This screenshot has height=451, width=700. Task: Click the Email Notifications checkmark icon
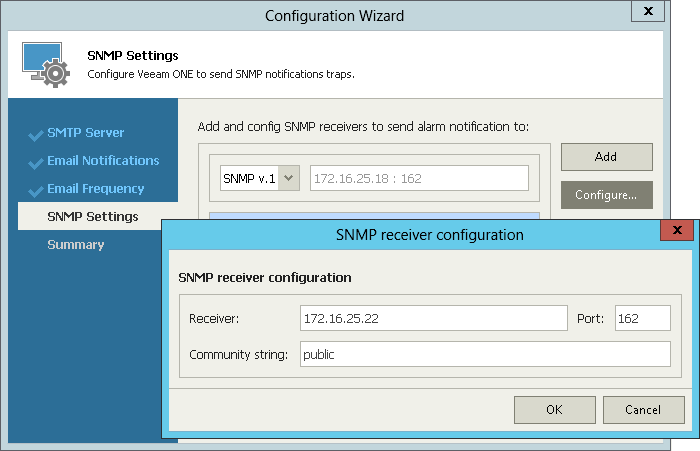point(36,162)
